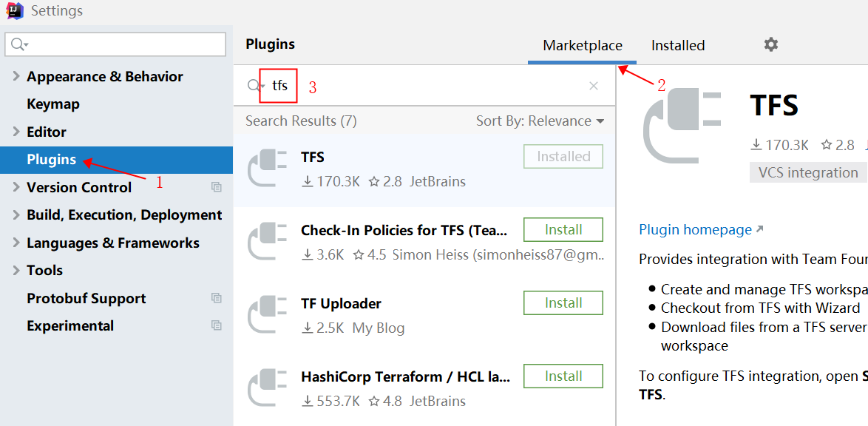
Task: Open plugin settings via gear icon
Action: coord(770,44)
